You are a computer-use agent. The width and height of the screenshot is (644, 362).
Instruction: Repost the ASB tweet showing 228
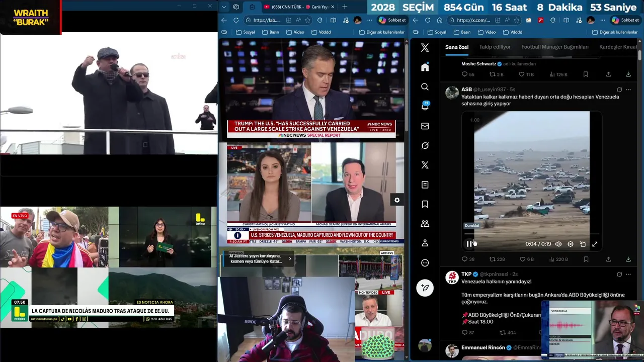pyautogui.click(x=497, y=259)
